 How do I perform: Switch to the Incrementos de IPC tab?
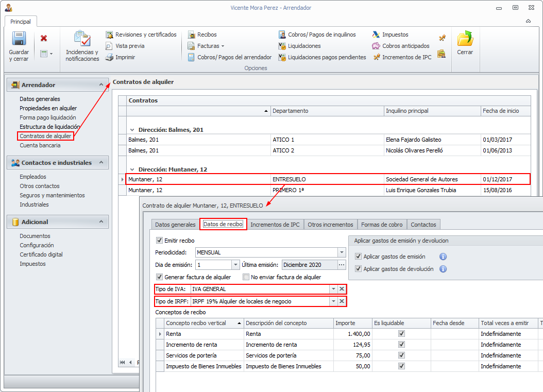click(x=275, y=225)
